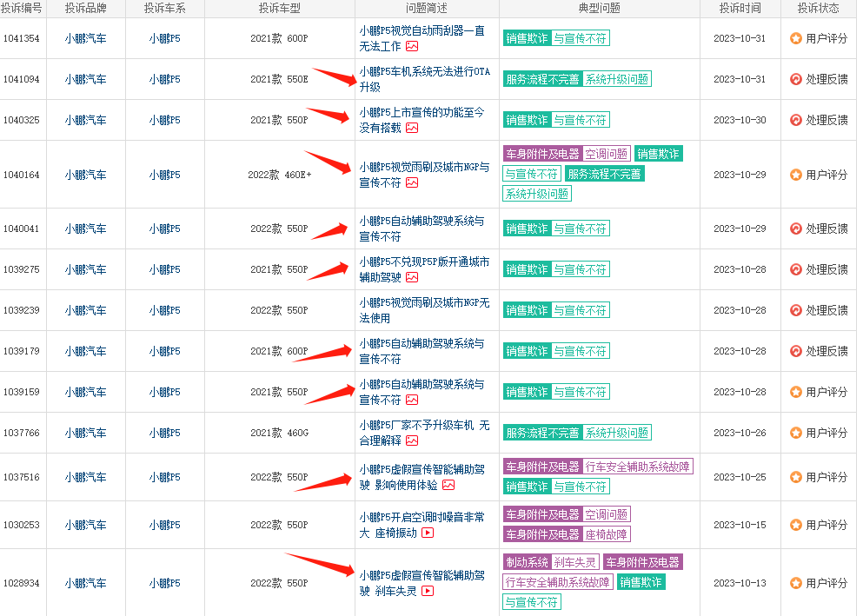Click 投诉品牌 column header
This screenshot has height=616, width=863.
pos(85,8)
